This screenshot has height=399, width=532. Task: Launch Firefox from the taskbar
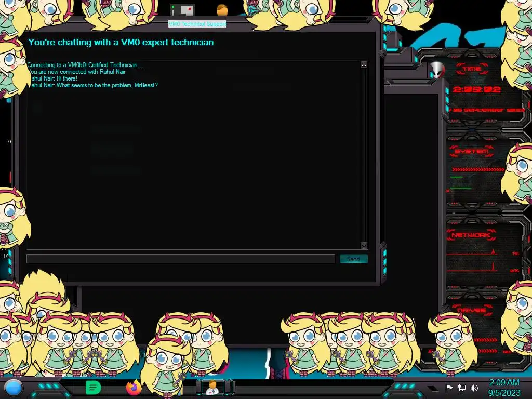click(134, 388)
